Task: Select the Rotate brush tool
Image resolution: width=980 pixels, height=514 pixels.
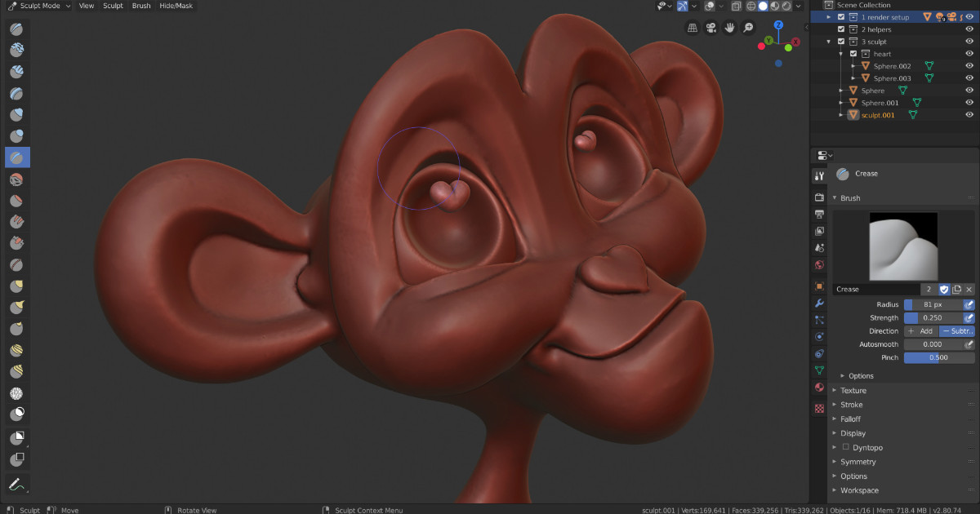Action: click(x=17, y=371)
